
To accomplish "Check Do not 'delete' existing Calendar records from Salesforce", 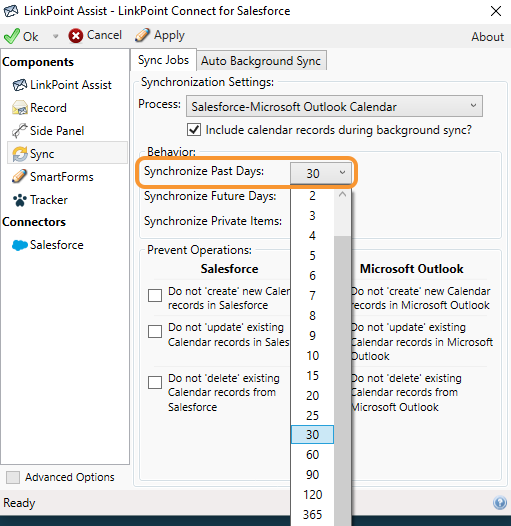I will pos(155,382).
